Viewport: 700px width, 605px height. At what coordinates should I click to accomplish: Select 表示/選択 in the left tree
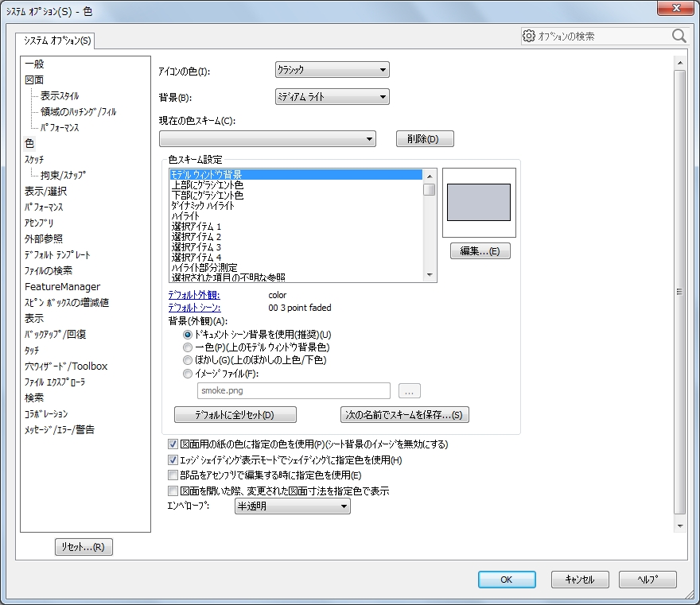pyautogui.click(x=45, y=191)
